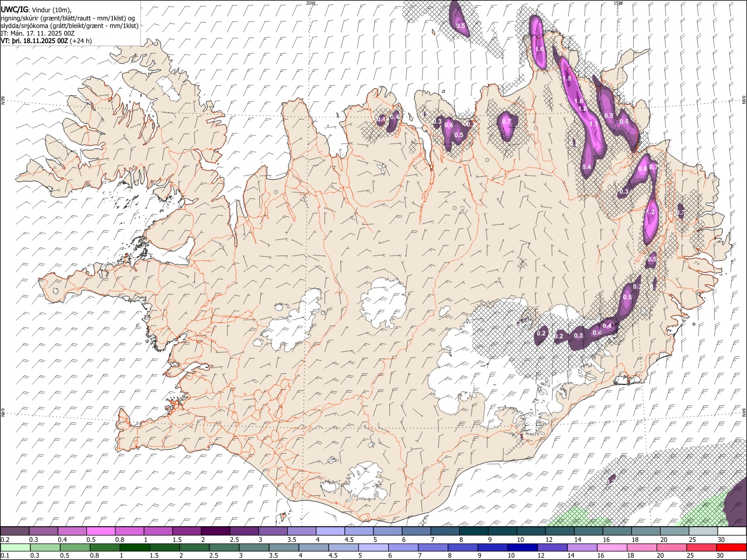Viewport: 747px width, 560px height.
Task: Click the header line starting with 'slydda/snjókoma'
Action: pyautogui.click(x=69, y=26)
